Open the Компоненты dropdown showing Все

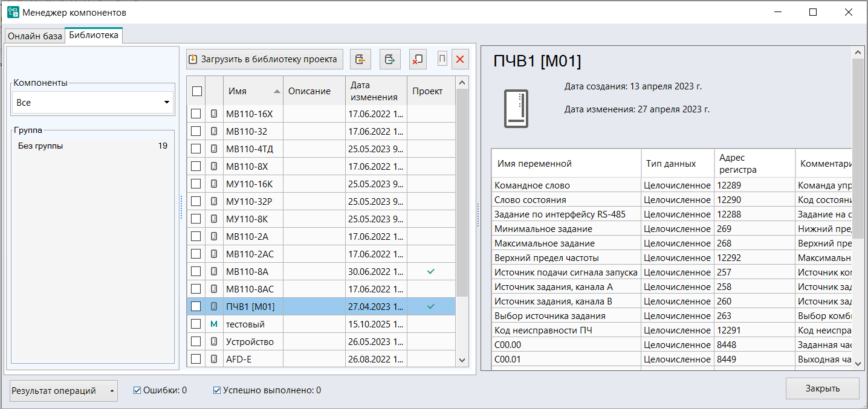pos(92,103)
